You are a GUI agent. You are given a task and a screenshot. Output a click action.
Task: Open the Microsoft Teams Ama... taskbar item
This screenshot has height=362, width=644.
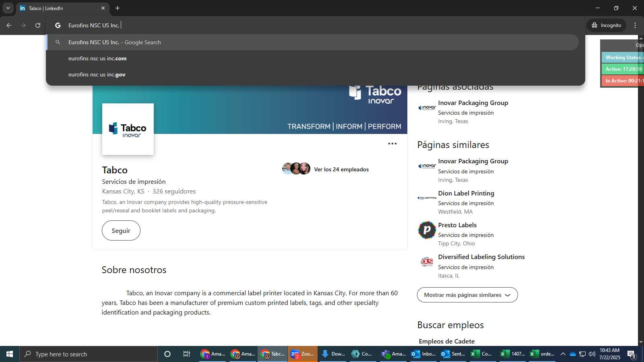393,354
